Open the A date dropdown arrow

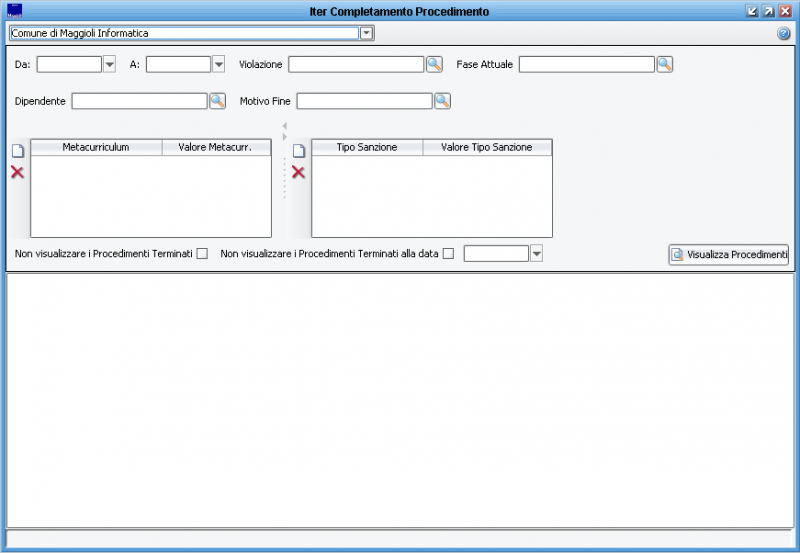point(218,64)
